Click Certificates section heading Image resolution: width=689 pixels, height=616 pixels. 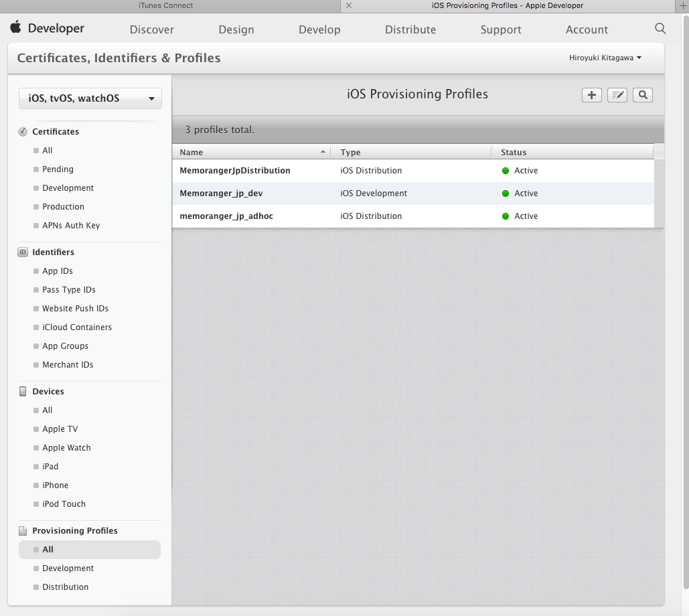(56, 131)
